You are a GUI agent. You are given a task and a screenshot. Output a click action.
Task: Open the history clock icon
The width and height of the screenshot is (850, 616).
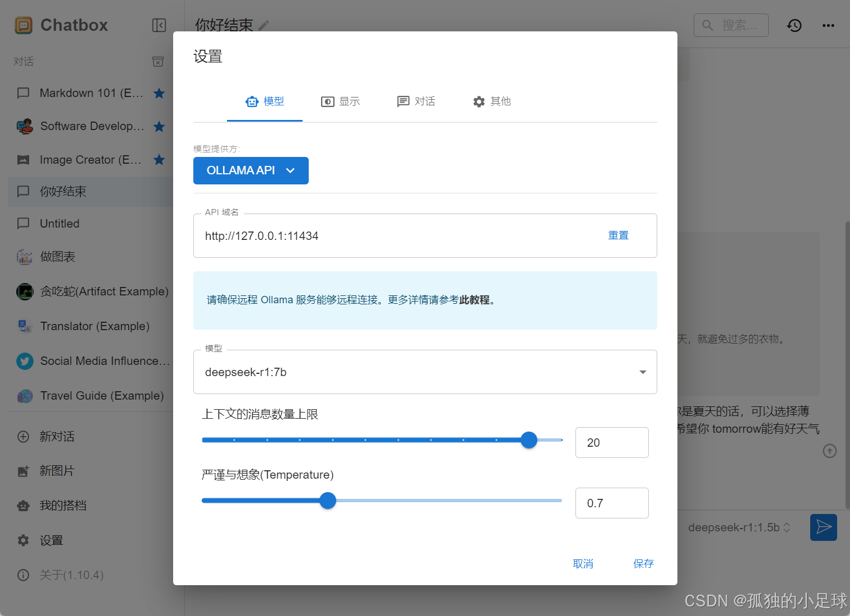795,25
